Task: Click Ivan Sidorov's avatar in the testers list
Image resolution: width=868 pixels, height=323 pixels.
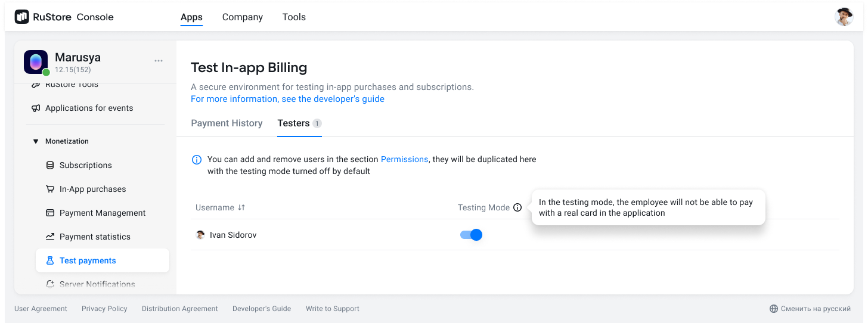Action: click(201, 235)
